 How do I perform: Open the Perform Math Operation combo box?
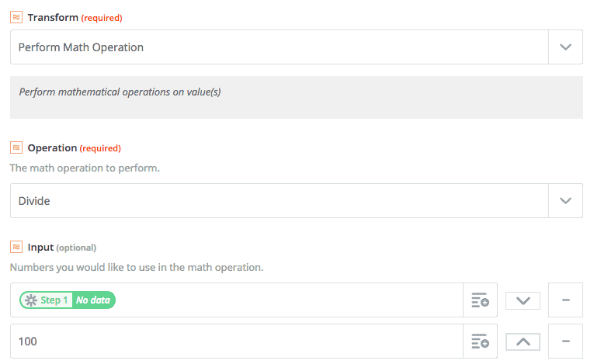pyautogui.click(x=280, y=47)
